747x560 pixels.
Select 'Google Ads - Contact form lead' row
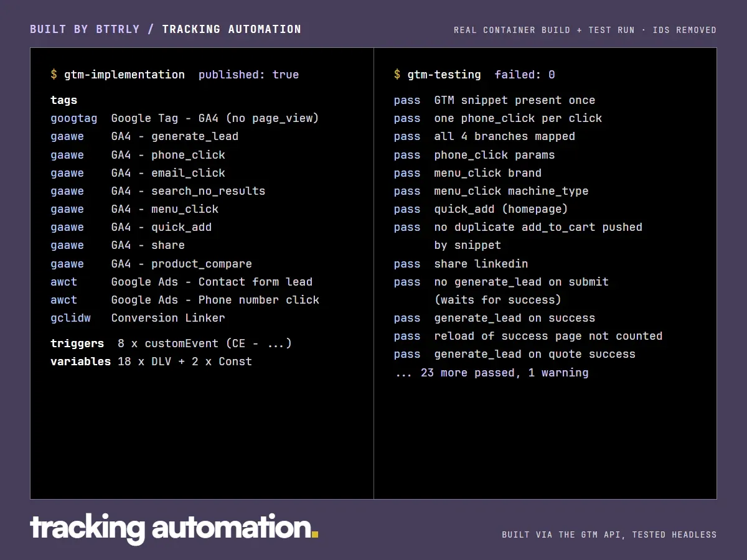tap(181, 282)
